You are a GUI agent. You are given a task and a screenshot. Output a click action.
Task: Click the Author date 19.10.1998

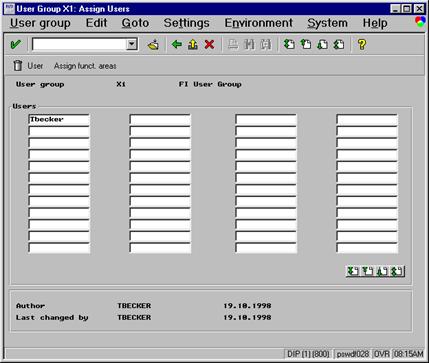click(x=247, y=306)
